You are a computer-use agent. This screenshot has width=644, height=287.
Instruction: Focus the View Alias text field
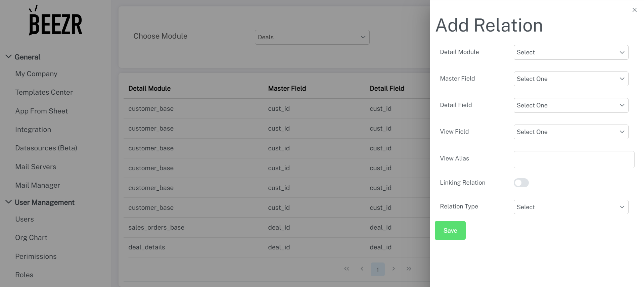click(x=573, y=159)
